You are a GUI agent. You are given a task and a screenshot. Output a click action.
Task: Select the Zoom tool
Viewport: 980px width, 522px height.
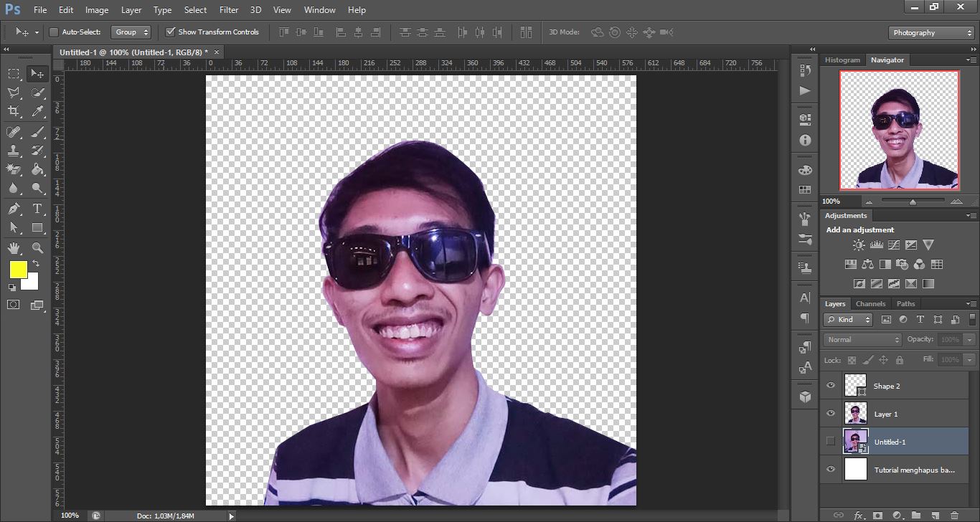coord(36,248)
